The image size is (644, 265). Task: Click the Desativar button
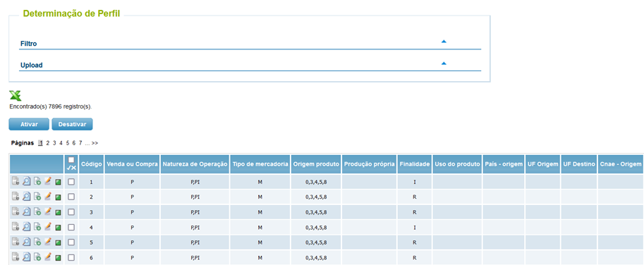72,124
